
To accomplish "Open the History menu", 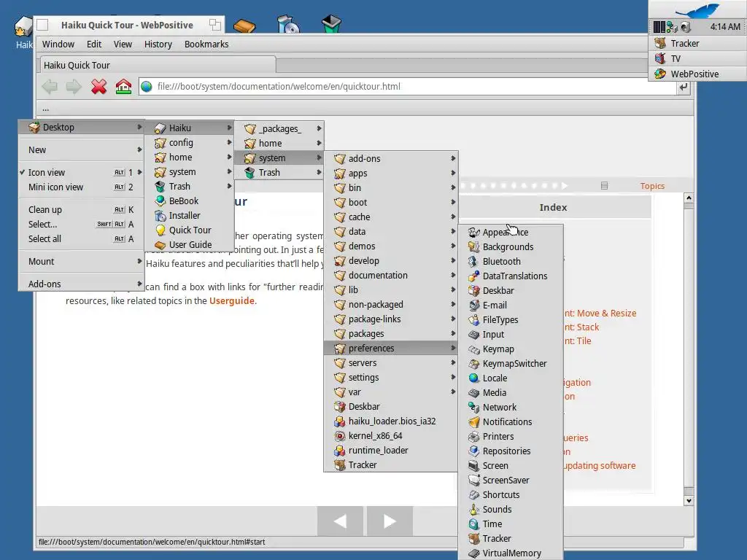I will pos(158,44).
